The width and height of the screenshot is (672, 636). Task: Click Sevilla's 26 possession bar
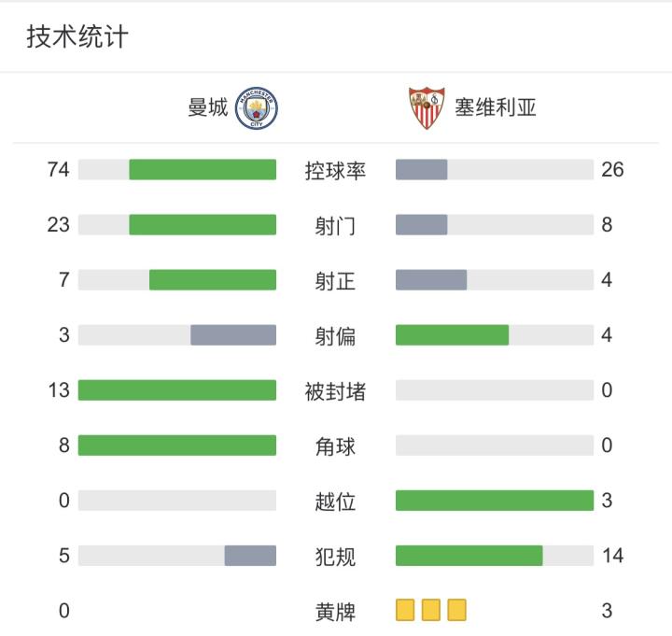[422, 170]
